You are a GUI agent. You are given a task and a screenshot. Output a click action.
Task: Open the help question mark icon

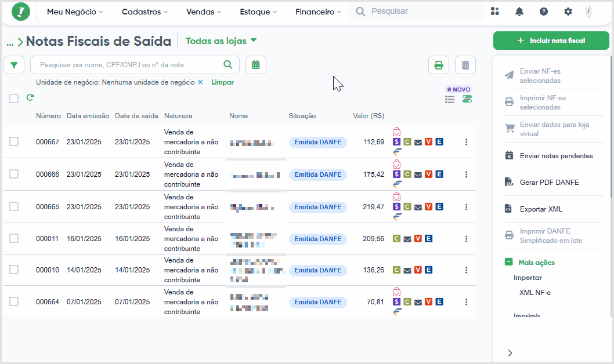pyautogui.click(x=544, y=12)
